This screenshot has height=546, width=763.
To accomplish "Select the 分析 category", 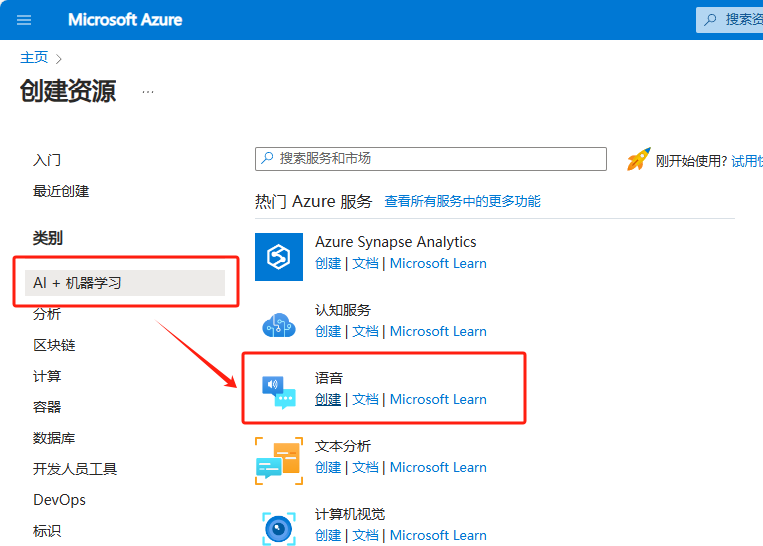I will (x=47, y=314).
